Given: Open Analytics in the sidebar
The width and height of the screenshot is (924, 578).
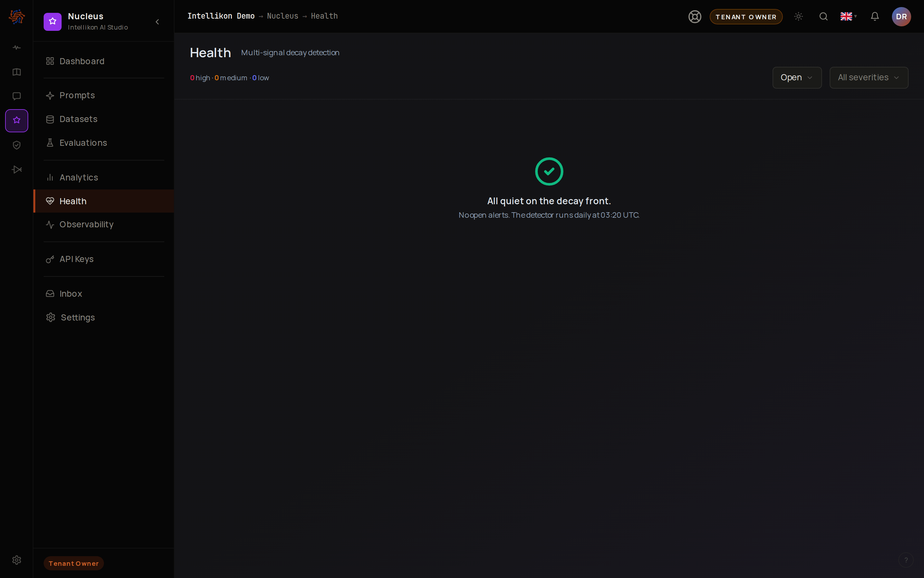Looking at the screenshot, I should tap(104, 177).
